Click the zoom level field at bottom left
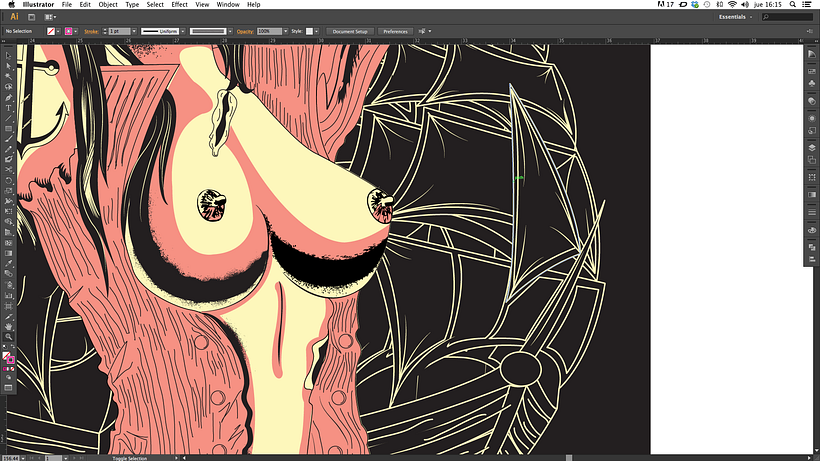The width and height of the screenshot is (820, 461). [x=10, y=458]
